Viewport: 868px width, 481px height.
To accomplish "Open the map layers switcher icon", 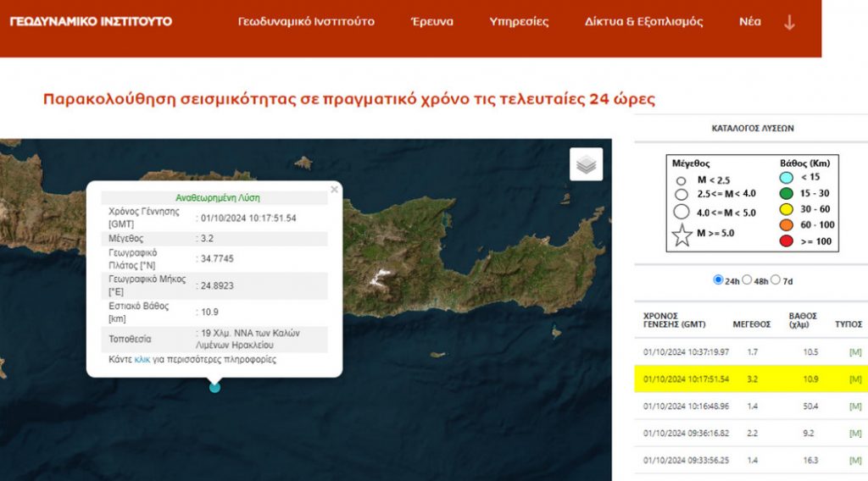I will [586, 164].
